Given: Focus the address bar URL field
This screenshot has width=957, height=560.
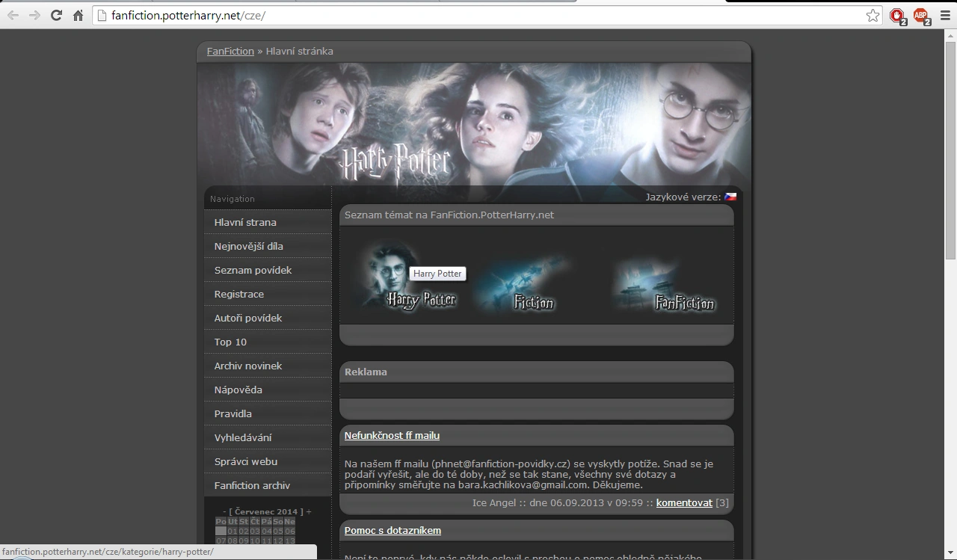Looking at the screenshot, I should [486, 15].
